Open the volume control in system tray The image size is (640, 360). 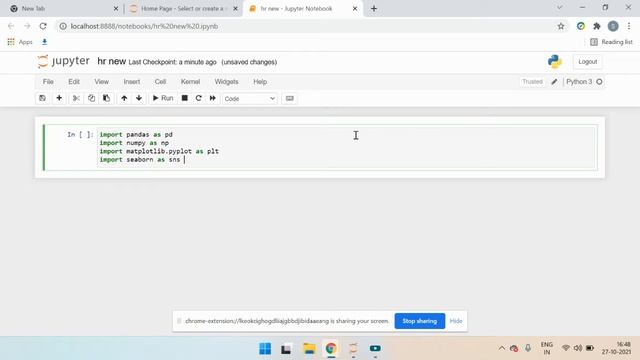click(578, 348)
